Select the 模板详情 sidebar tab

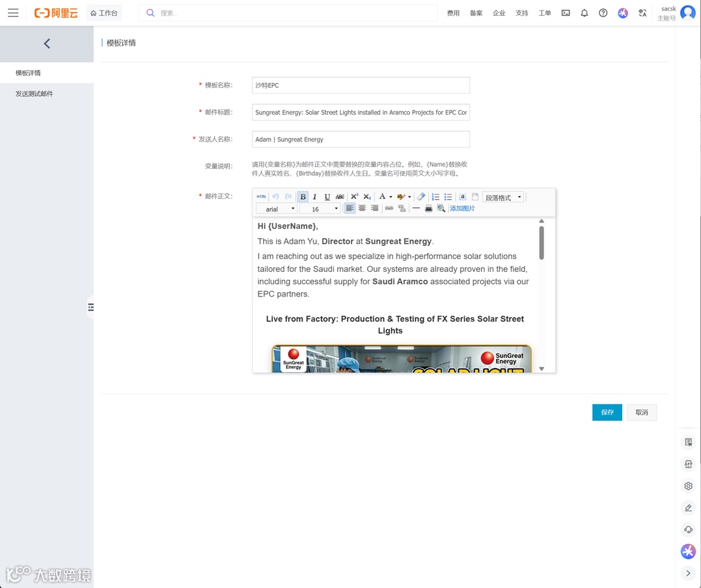tap(47, 73)
